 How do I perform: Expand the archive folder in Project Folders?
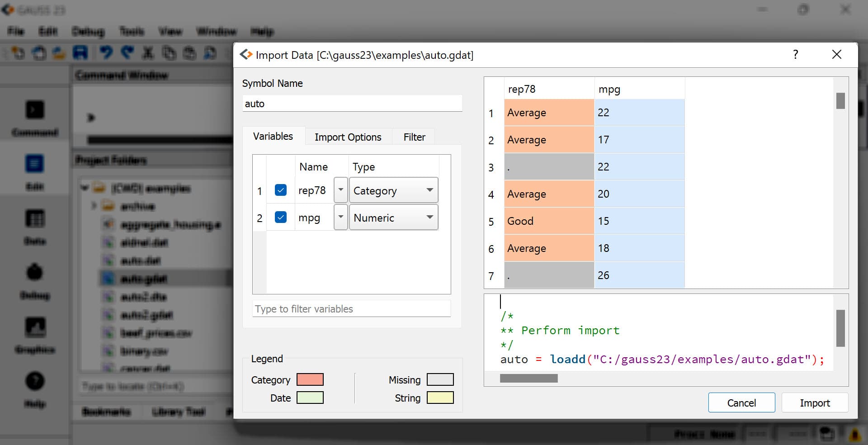pos(94,206)
